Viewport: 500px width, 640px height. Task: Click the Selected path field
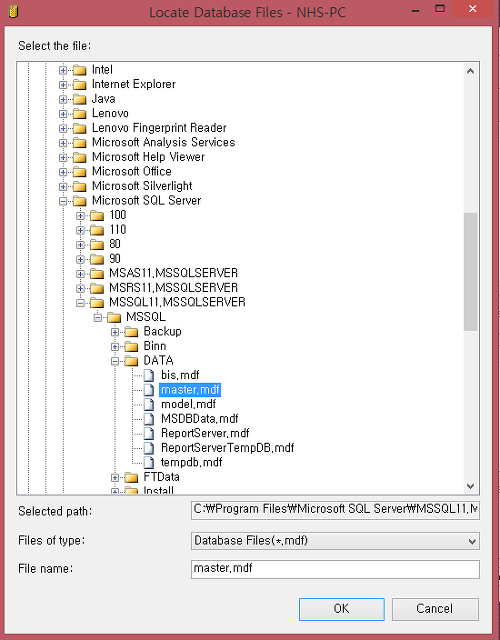tap(335, 510)
